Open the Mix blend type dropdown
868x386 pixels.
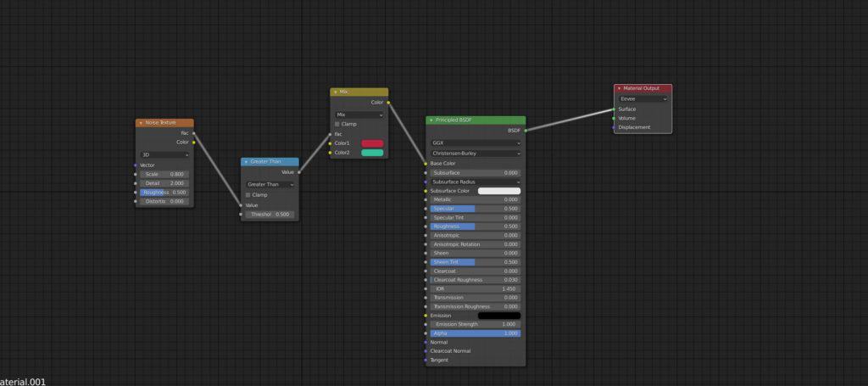click(359, 115)
